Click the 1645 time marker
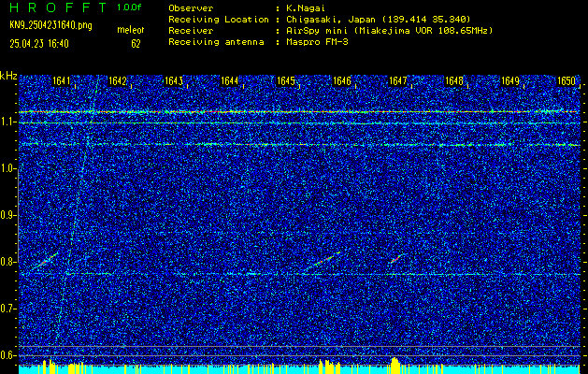 click(286, 81)
